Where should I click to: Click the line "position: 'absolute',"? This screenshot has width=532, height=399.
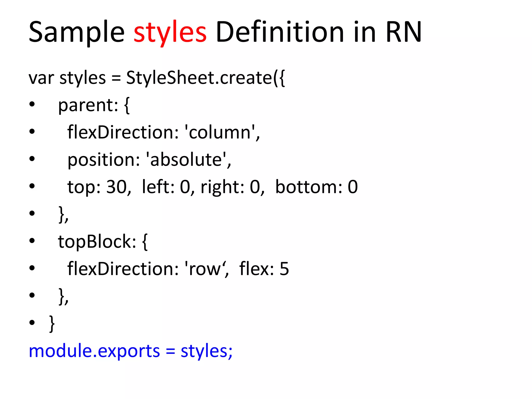point(149,159)
